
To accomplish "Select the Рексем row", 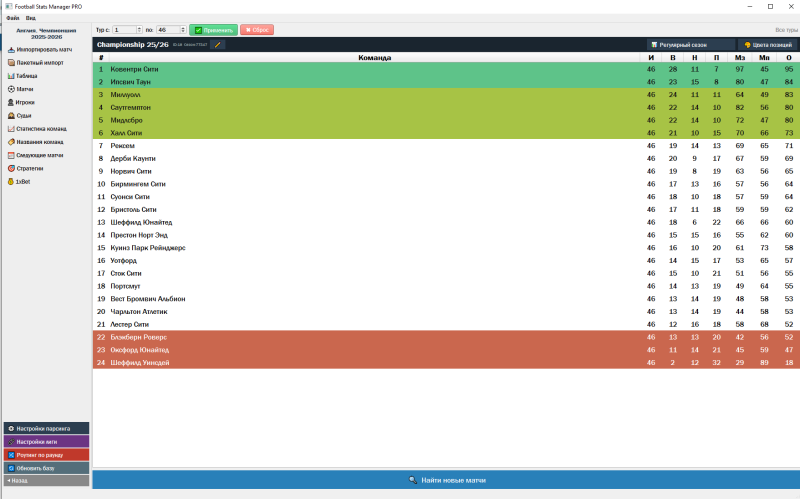I will pos(446,145).
